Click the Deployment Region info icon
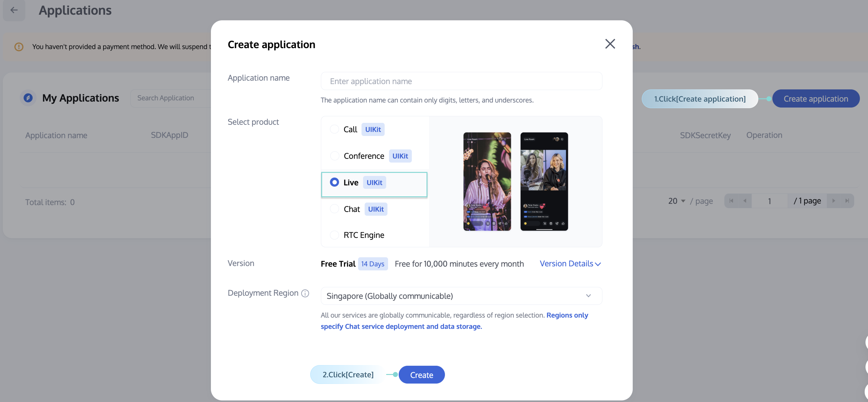Screen dimensions: 868x402 (305, 293)
